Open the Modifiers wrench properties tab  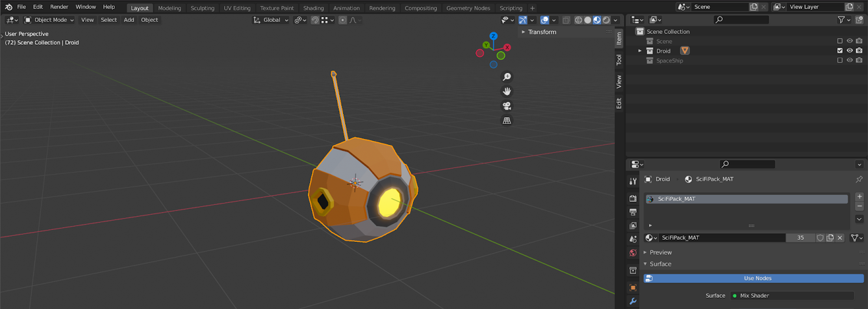tap(633, 302)
